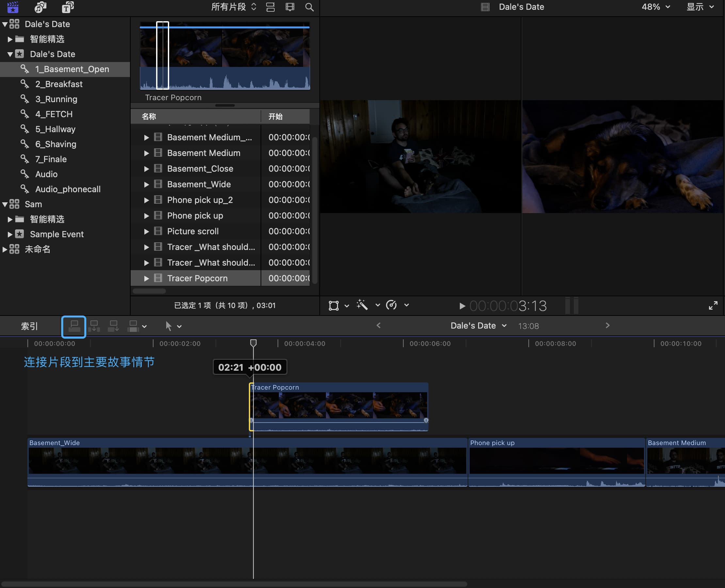Enter full-screen viewer mode

[x=713, y=305]
